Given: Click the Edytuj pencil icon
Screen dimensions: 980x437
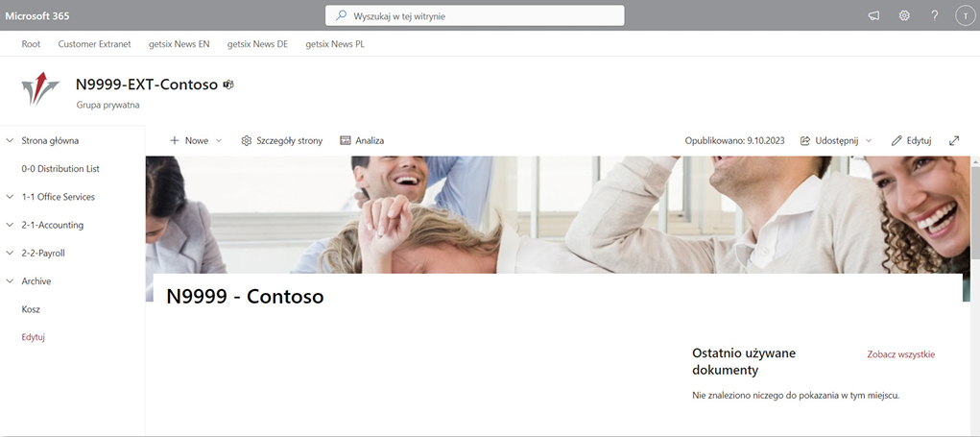Looking at the screenshot, I should [896, 140].
